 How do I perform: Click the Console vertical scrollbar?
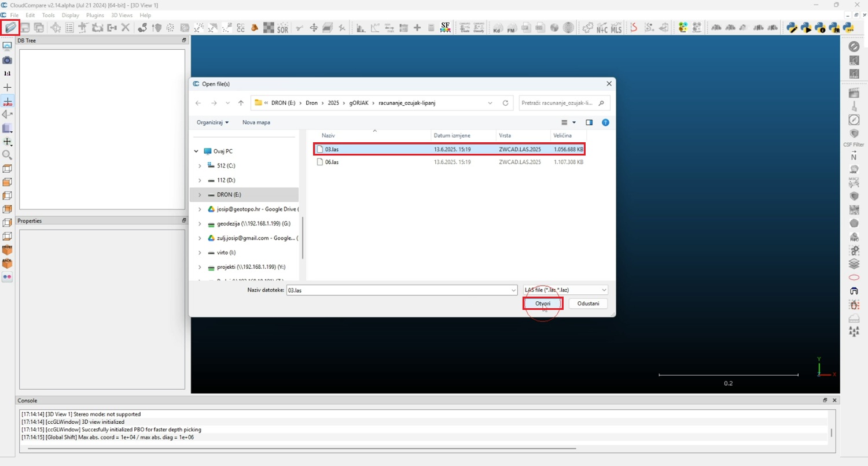(832, 432)
